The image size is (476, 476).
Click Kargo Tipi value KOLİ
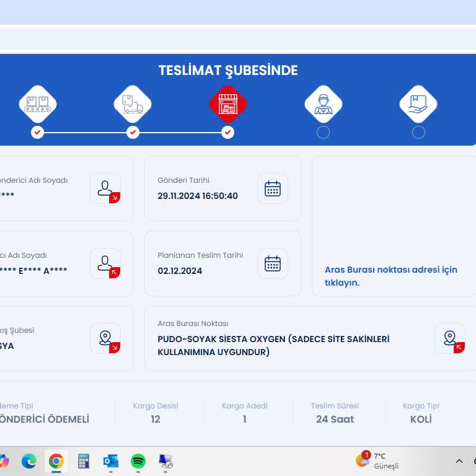[421, 419]
